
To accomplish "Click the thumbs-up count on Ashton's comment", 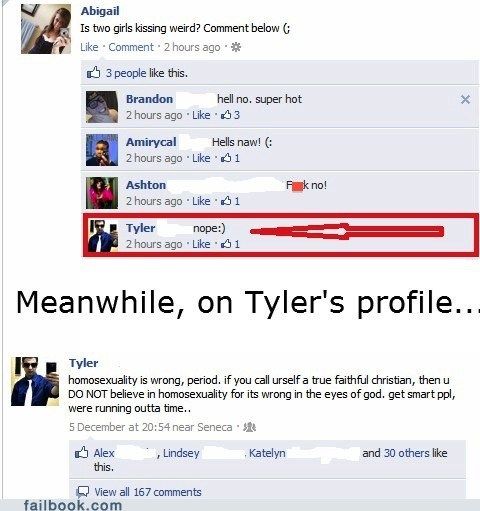I will pos(230,201).
